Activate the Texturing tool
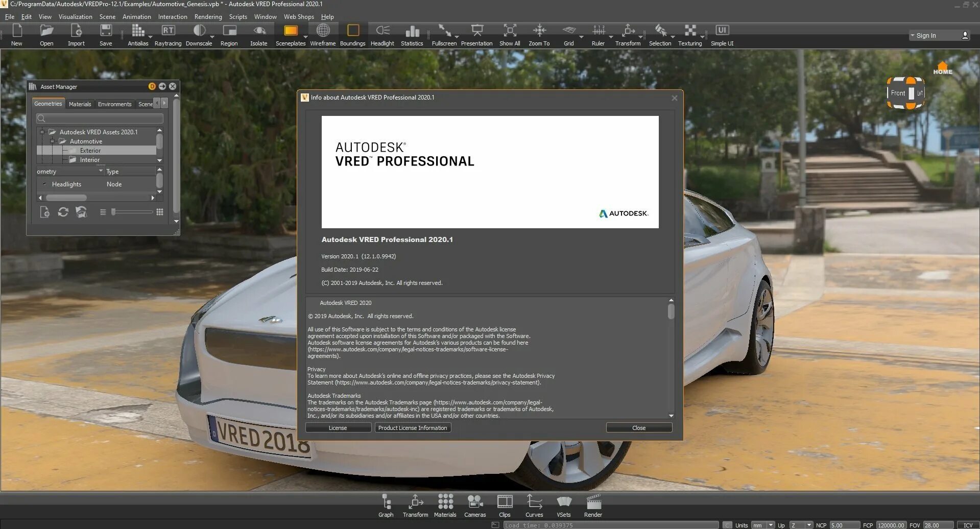This screenshot has height=529, width=980. (x=690, y=35)
